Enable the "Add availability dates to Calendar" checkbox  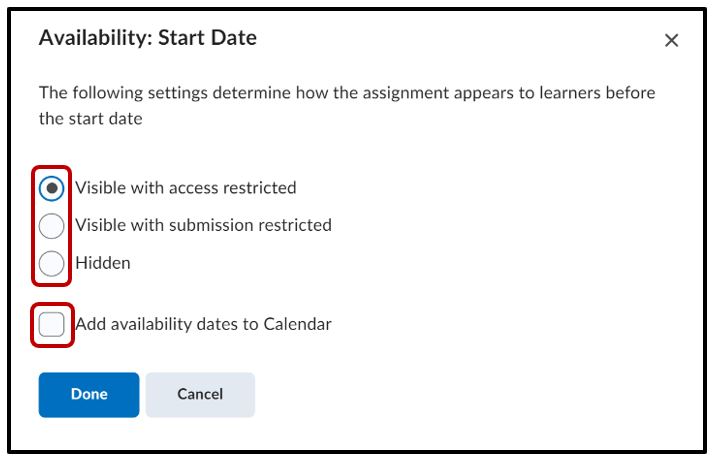point(52,324)
